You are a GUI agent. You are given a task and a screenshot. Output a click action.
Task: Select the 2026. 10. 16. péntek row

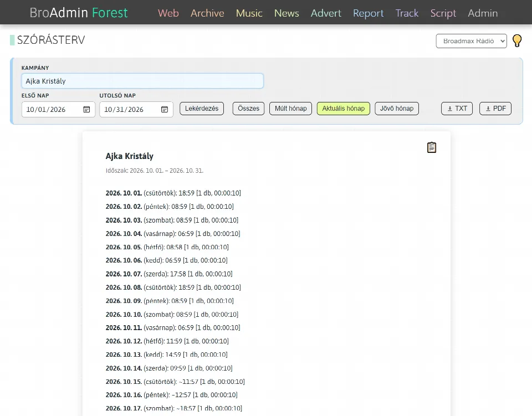[172, 394]
